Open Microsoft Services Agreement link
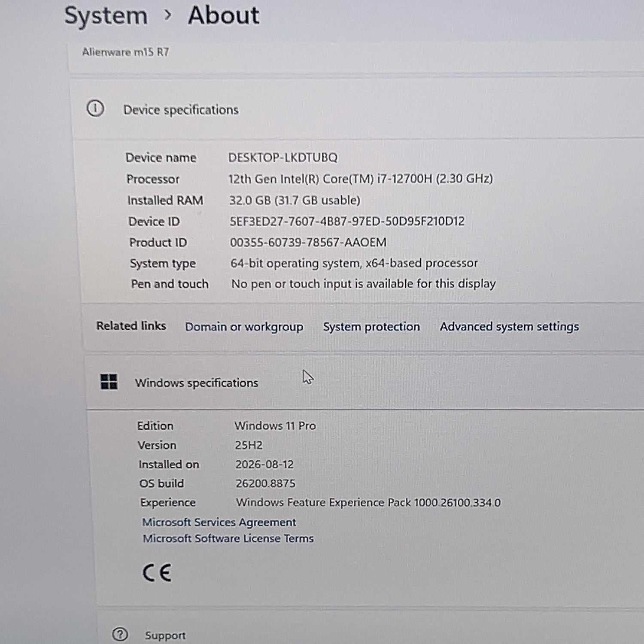 (x=219, y=522)
